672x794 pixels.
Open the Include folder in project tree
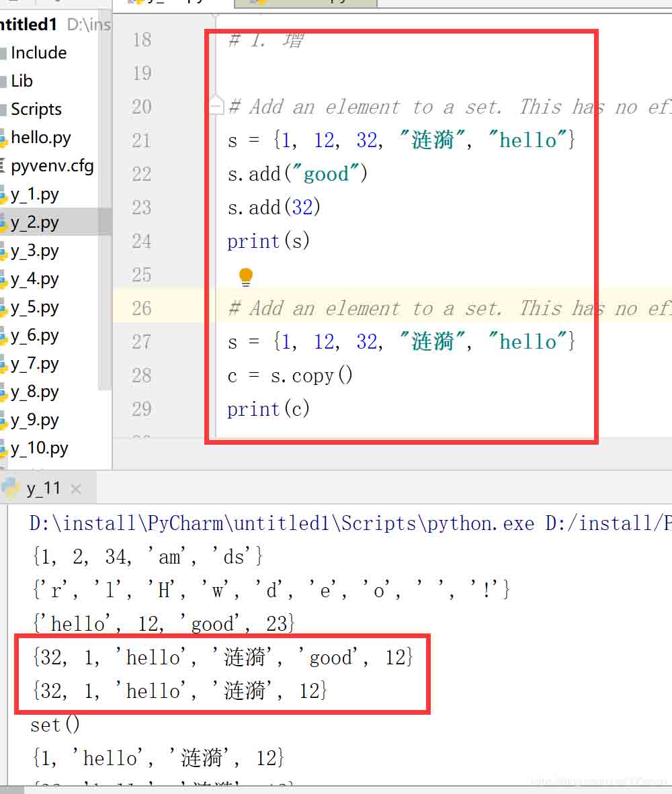(x=38, y=52)
